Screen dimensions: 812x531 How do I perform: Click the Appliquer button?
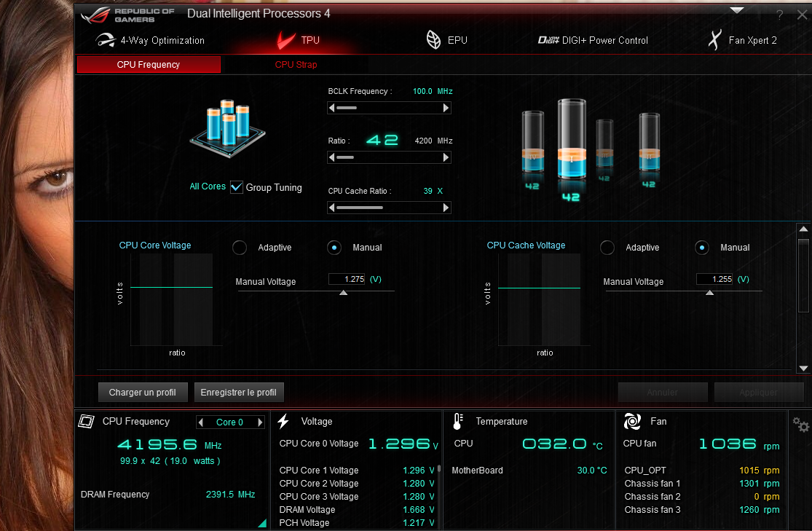pos(759,392)
